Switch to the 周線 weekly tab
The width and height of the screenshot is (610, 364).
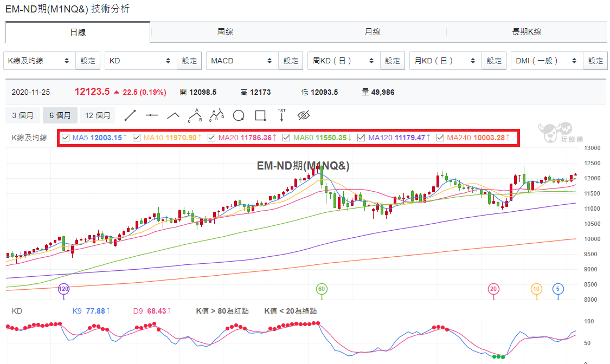pos(225,32)
